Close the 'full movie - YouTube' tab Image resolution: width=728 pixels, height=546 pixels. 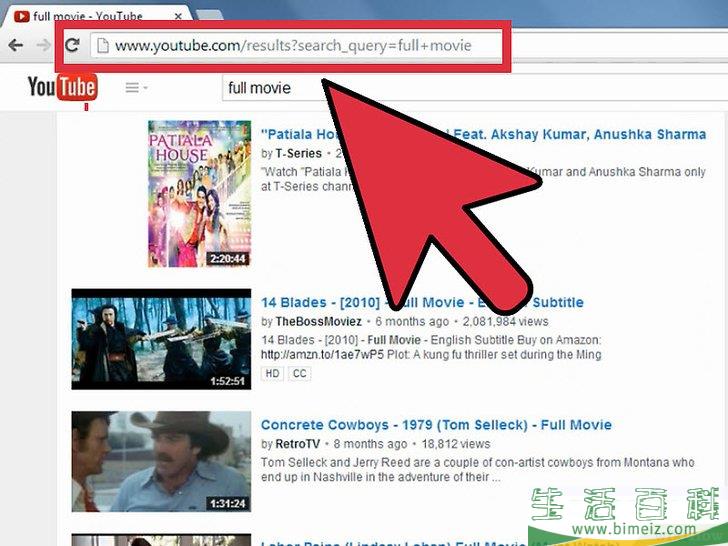178,16
